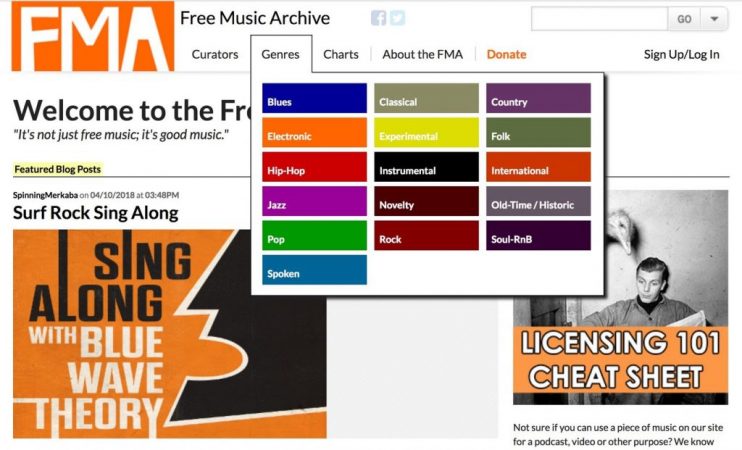
Task: Open the Licensing 101 Cheat Sheet image
Action: tap(620, 297)
